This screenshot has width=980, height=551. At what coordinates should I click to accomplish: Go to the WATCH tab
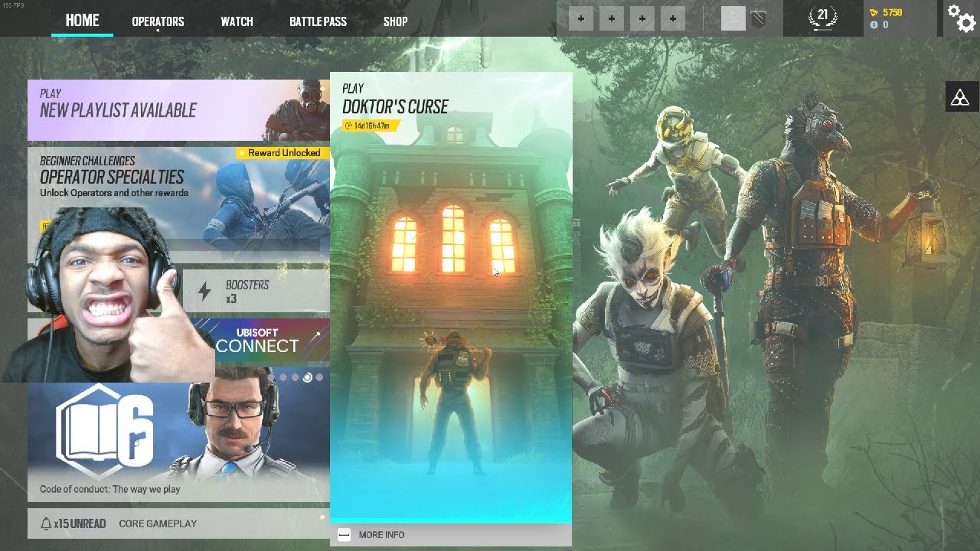point(237,21)
